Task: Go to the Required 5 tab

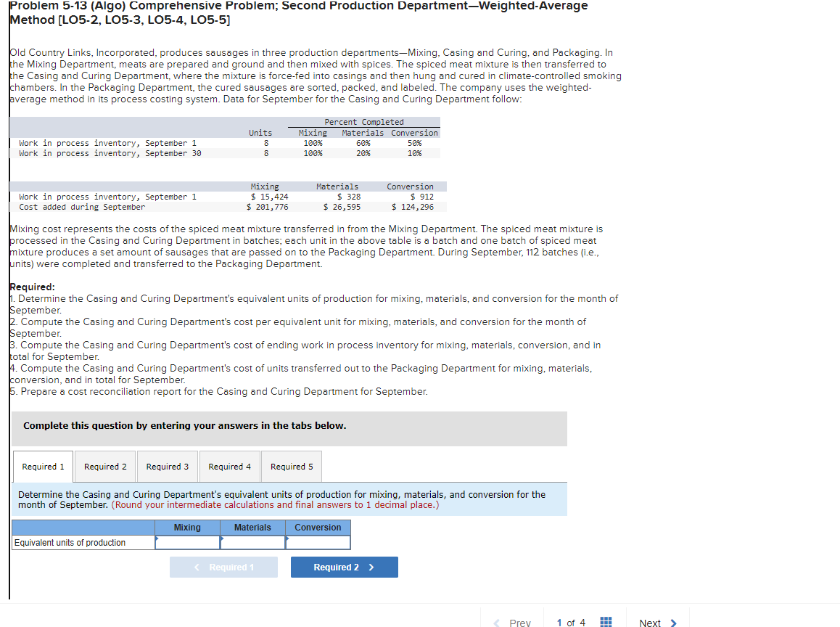Action: (292, 467)
